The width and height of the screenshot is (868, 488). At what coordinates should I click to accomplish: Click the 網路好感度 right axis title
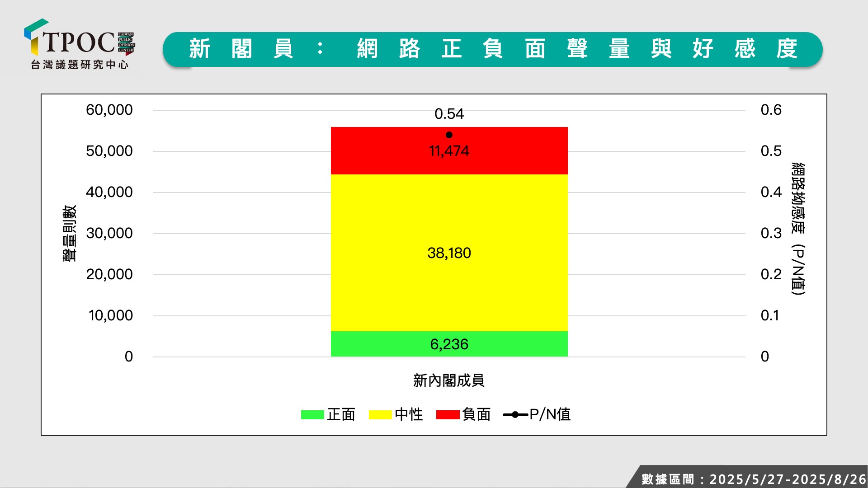pyautogui.click(x=798, y=229)
